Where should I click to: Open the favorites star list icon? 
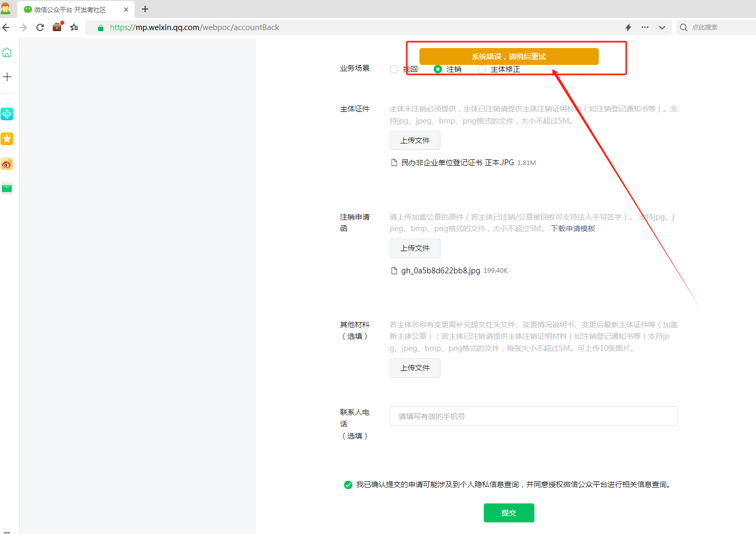(x=74, y=27)
